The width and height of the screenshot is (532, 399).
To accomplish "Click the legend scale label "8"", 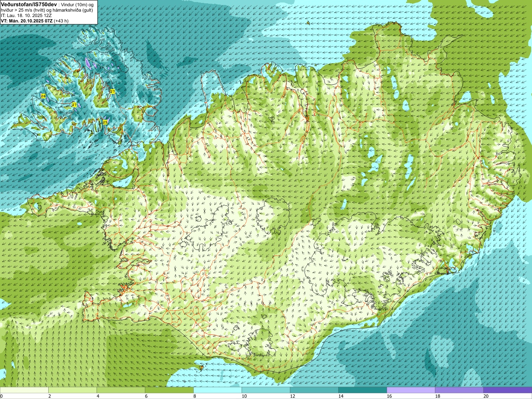I will (x=195, y=396).
